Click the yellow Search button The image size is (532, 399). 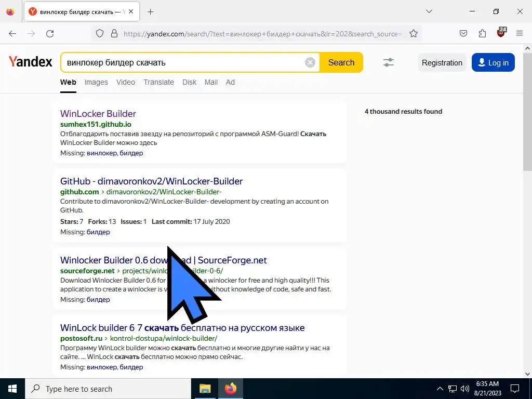pyautogui.click(x=341, y=62)
